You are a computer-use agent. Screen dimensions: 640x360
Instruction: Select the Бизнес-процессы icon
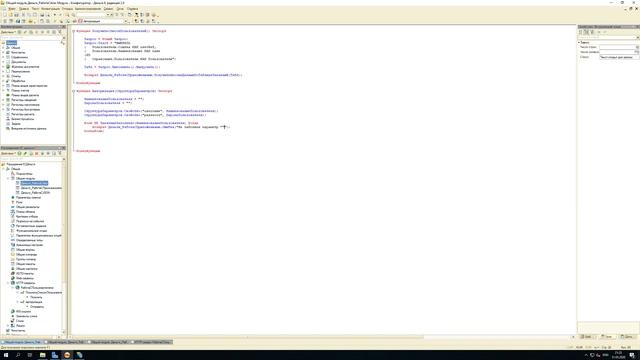pos(8,119)
